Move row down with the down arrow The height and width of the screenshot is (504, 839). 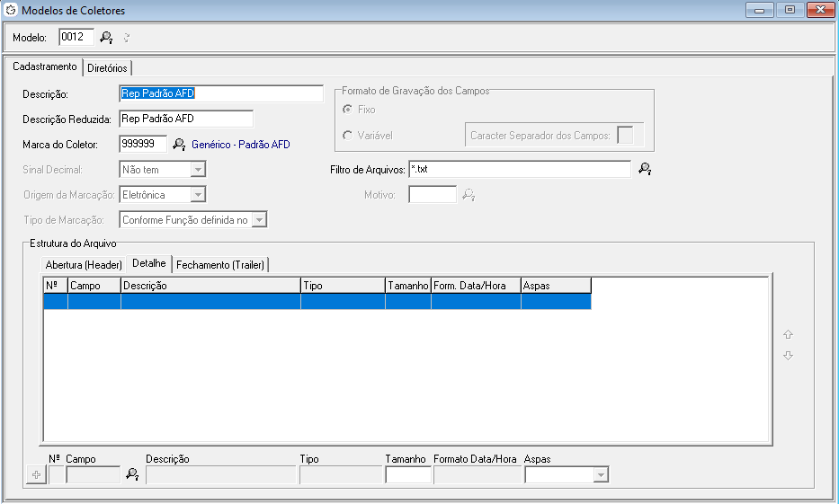[x=788, y=356]
